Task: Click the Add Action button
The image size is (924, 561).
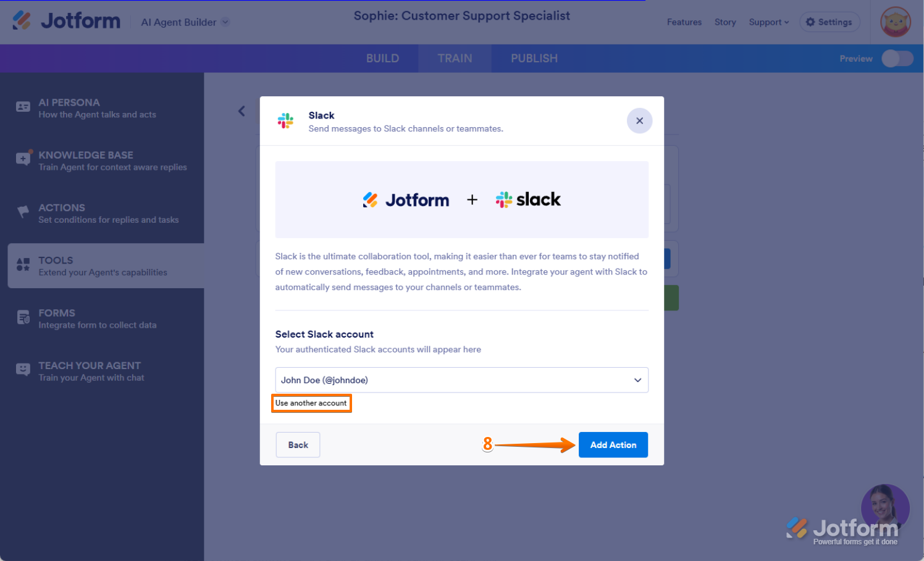Action: point(613,445)
